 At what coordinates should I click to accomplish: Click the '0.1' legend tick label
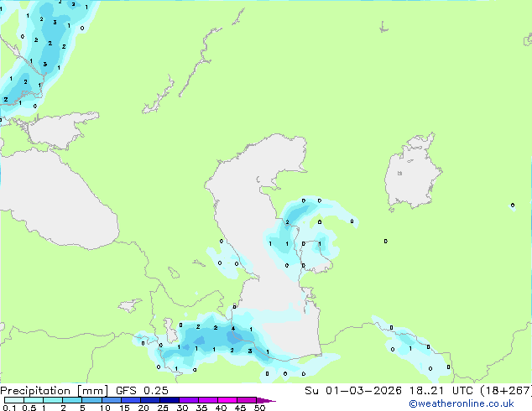click(9, 408)
